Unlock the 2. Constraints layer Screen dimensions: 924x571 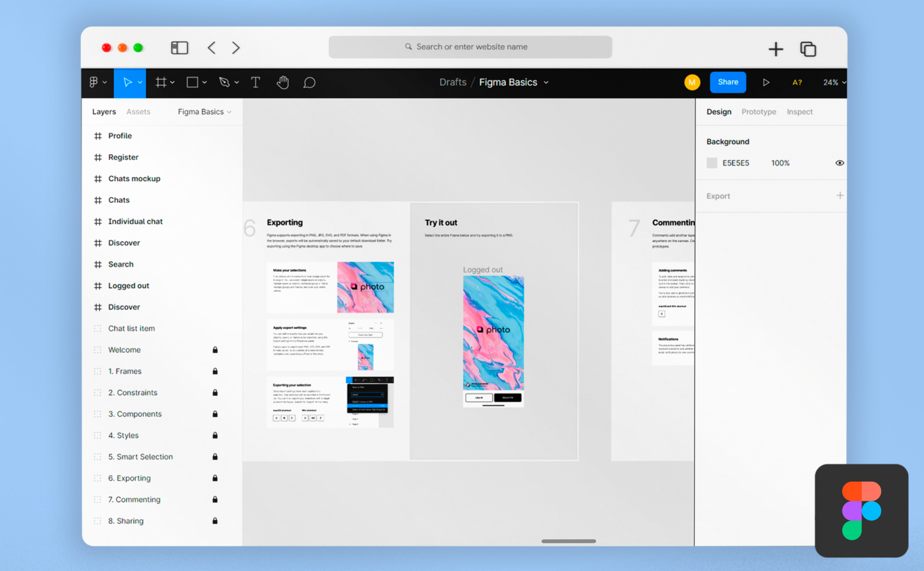(215, 392)
